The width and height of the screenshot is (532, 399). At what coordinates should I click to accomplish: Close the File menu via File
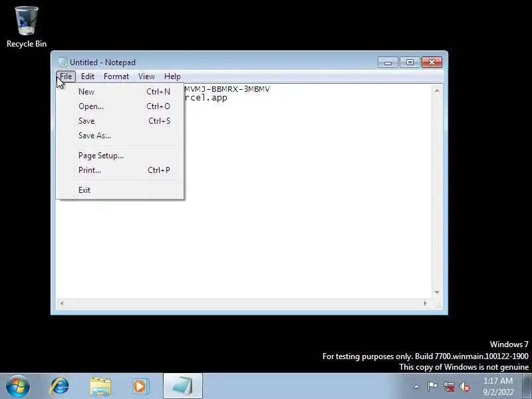(x=66, y=76)
